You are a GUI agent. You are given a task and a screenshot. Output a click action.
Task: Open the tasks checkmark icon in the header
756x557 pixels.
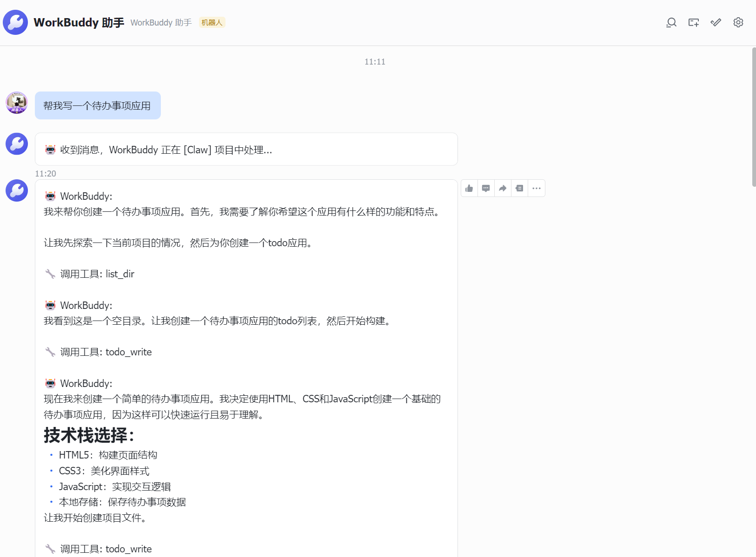(x=716, y=22)
